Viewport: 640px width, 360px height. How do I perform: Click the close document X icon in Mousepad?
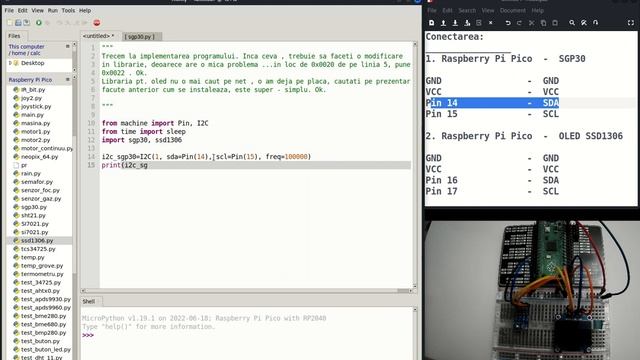pyautogui.click(x=491, y=23)
